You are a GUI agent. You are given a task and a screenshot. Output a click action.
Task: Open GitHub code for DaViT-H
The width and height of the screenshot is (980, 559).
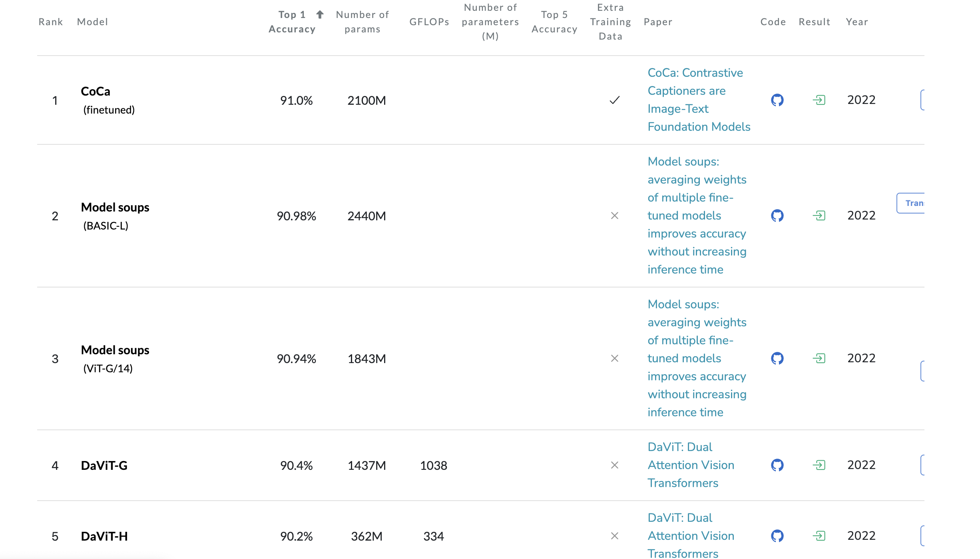tap(777, 536)
